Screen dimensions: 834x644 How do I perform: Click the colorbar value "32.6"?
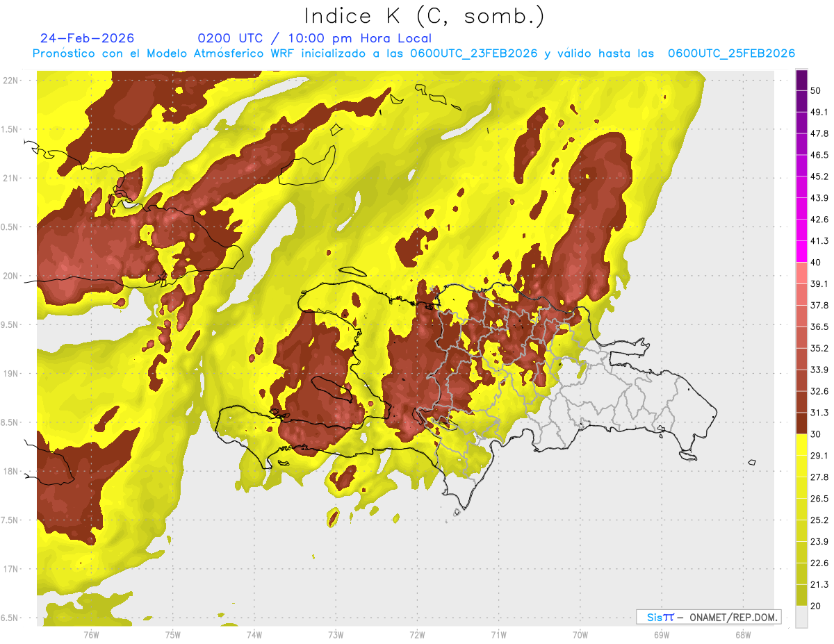[819, 391]
